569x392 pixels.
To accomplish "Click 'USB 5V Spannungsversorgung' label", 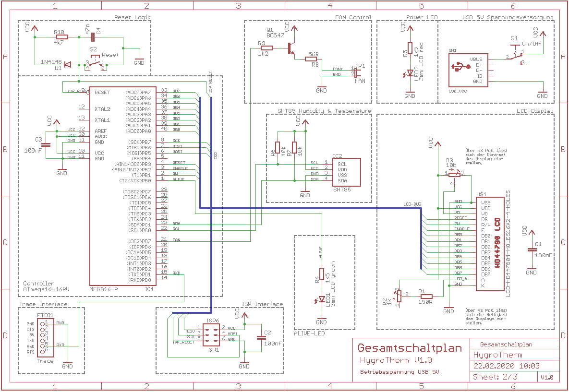I will tap(508, 17).
